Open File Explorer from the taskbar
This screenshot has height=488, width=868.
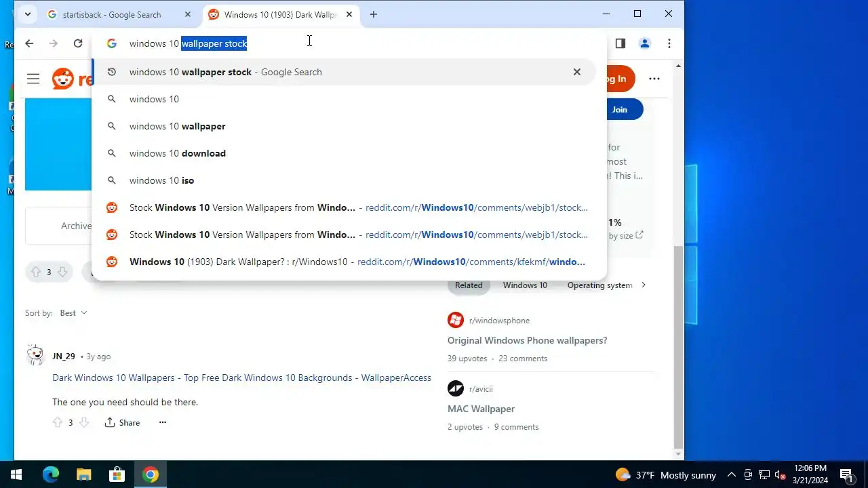(83, 474)
